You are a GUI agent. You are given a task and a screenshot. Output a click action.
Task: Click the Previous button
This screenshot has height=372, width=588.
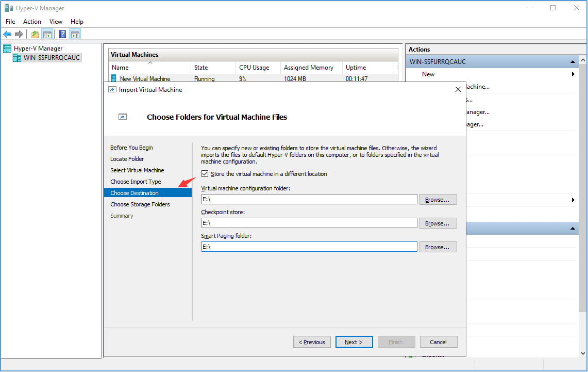[312, 342]
